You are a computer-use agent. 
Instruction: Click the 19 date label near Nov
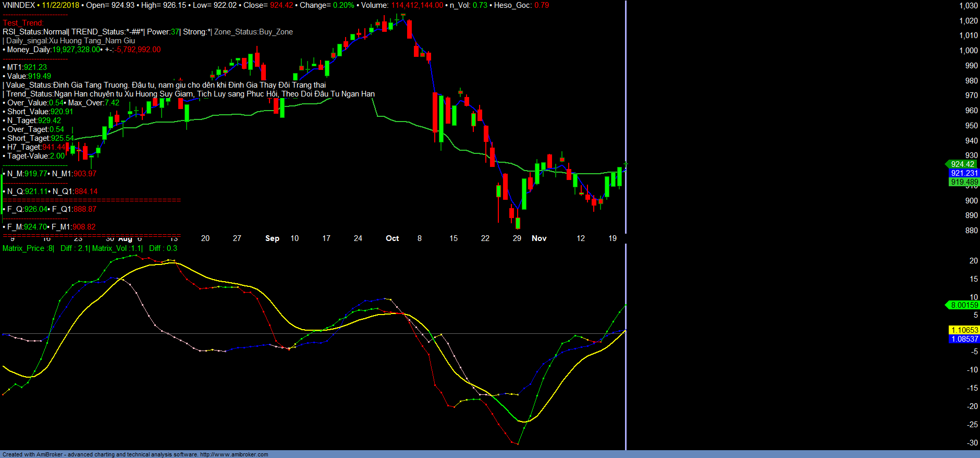(x=612, y=238)
